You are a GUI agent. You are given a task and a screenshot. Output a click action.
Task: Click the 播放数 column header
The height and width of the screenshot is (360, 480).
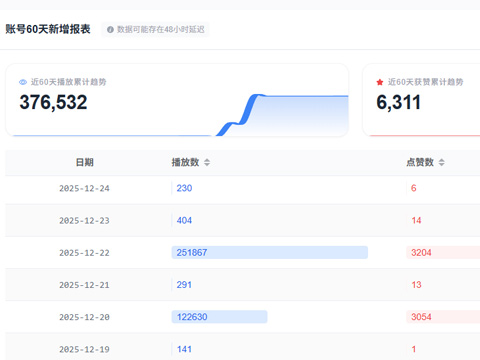tap(185, 162)
